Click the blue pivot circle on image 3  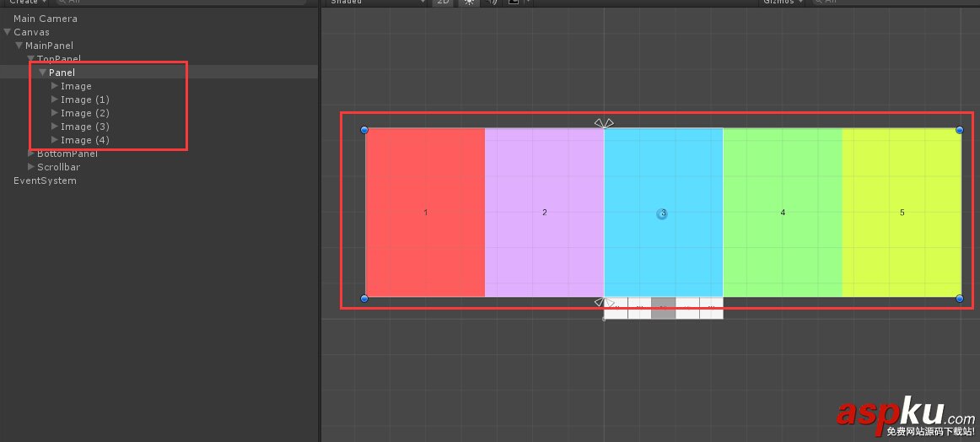[662, 213]
